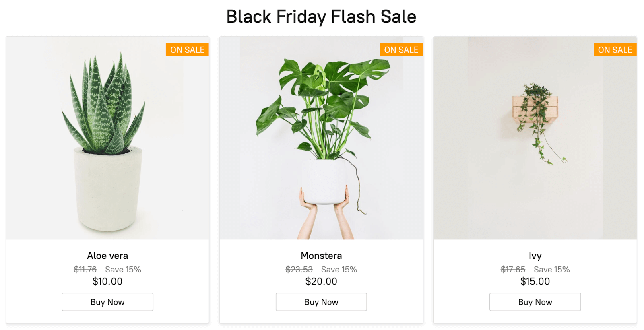Open the Ivy product name link
The image size is (644, 330).
coord(535,256)
